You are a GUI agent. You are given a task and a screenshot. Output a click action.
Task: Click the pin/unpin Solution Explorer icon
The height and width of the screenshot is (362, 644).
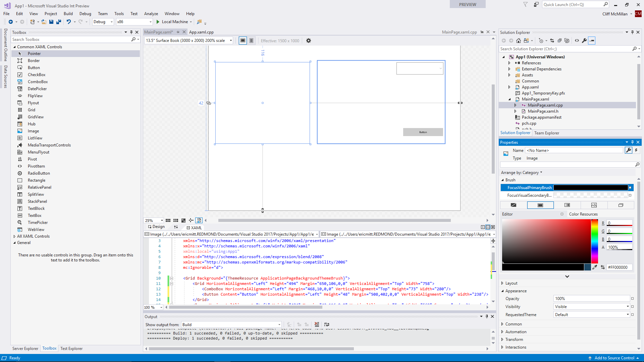[x=633, y=32]
